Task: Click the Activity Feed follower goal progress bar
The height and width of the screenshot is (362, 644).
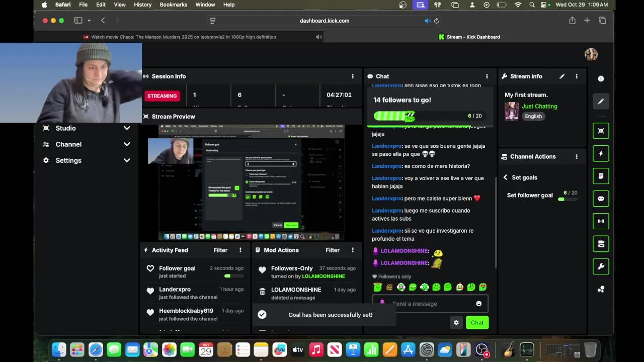Action: click(x=234, y=276)
